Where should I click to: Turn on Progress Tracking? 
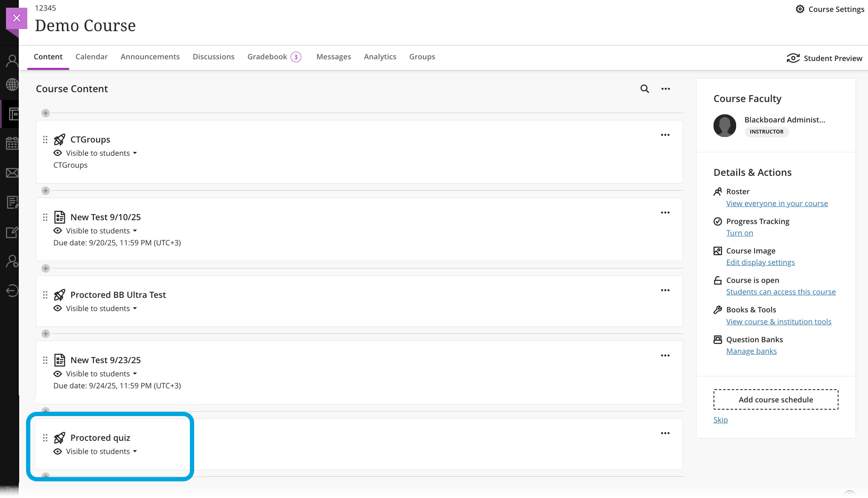739,233
